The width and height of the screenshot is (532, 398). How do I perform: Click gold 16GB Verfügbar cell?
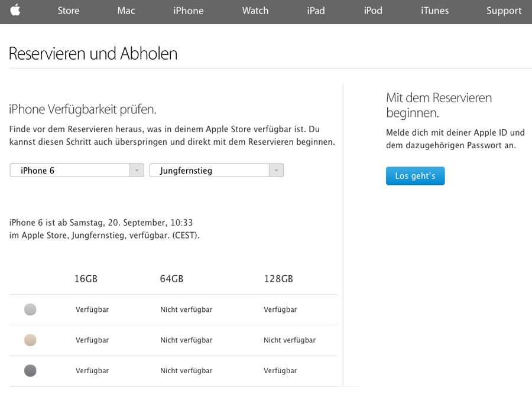(x=92, y=340)
